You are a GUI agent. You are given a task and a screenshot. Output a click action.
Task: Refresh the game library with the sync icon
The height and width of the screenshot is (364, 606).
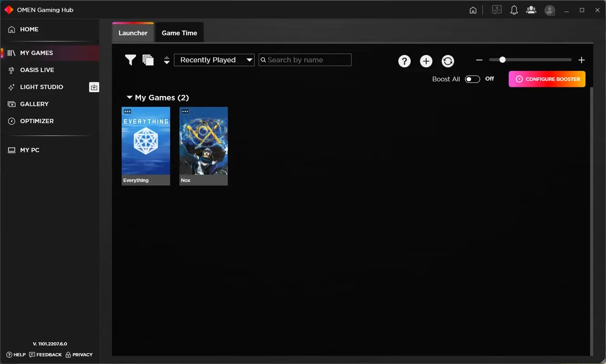pos(448,61)
